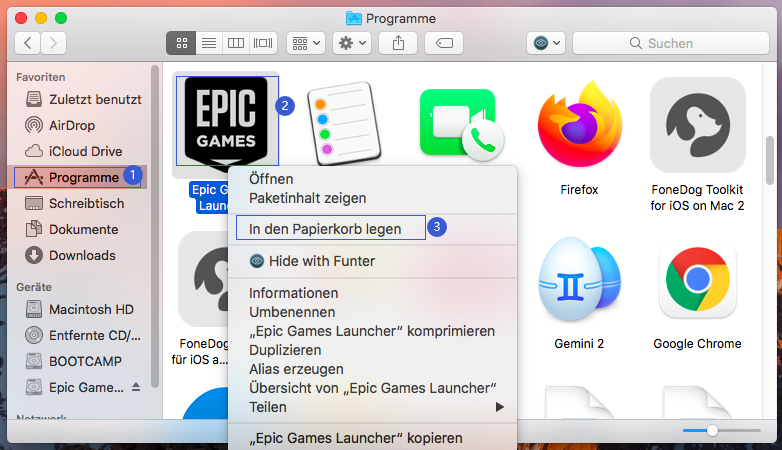Choose Paketinhalt zeigen menu entry

point(307,198)
